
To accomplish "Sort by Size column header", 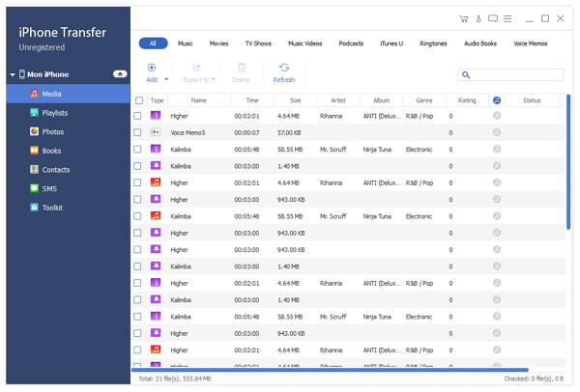I will point(296,100).
